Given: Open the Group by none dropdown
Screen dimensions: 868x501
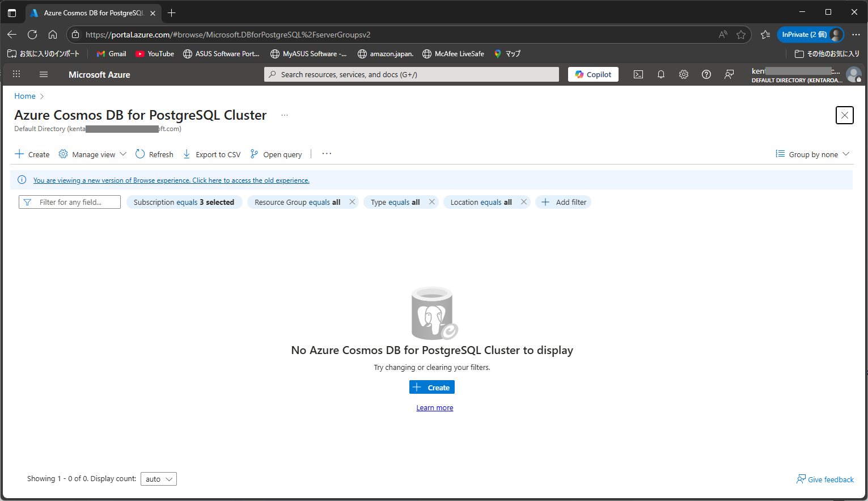Looking at the screenshot, I should click(x=812, y=154).
